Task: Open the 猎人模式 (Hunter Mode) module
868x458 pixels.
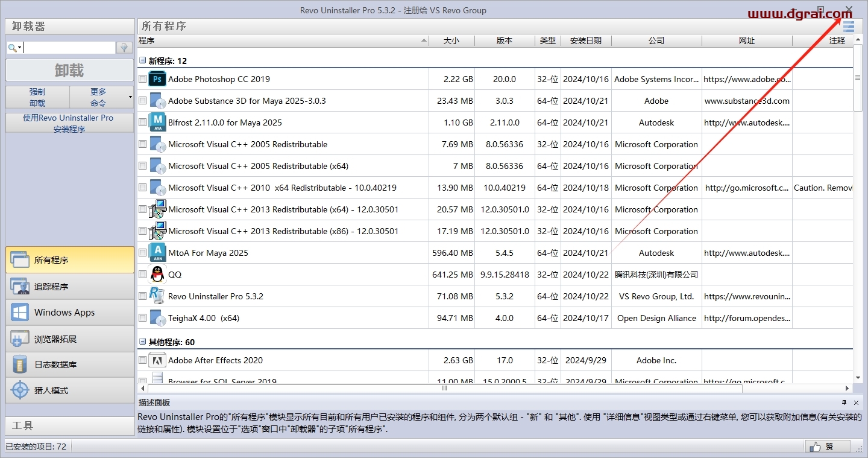Action: point(69,390)
